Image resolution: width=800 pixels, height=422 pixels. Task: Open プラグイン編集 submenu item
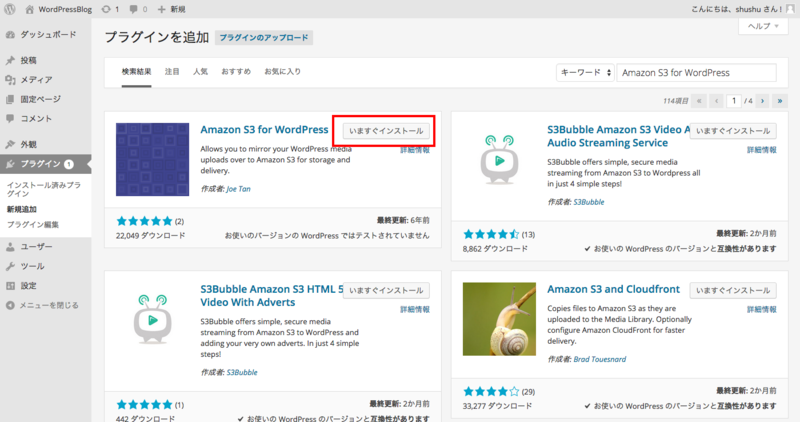click(x=33, y=225)
